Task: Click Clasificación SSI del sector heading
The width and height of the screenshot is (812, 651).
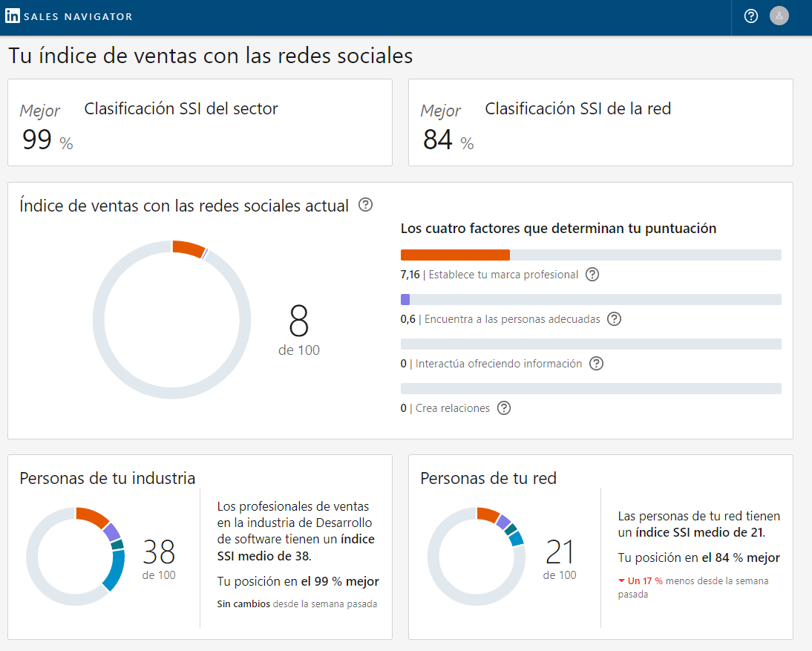Action: click(x=181, y=108)
